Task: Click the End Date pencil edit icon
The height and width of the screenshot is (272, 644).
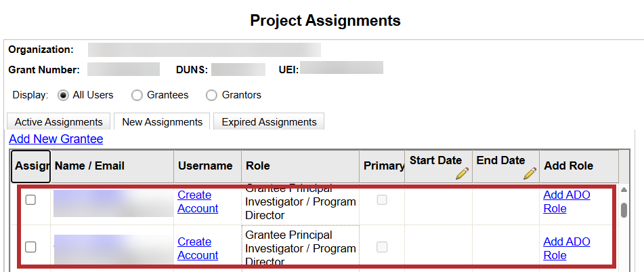Action: click(530, 174)
